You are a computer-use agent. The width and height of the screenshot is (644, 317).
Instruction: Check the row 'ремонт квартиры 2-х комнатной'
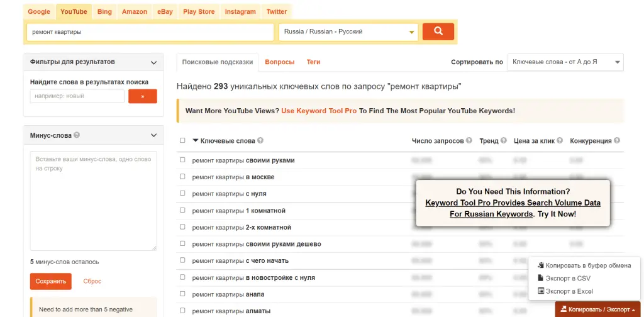pos(182,226)
